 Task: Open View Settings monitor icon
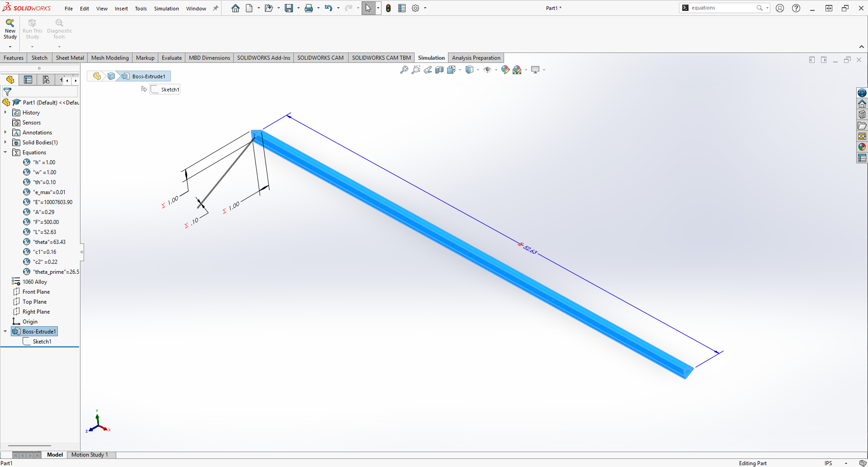[535, 70]
